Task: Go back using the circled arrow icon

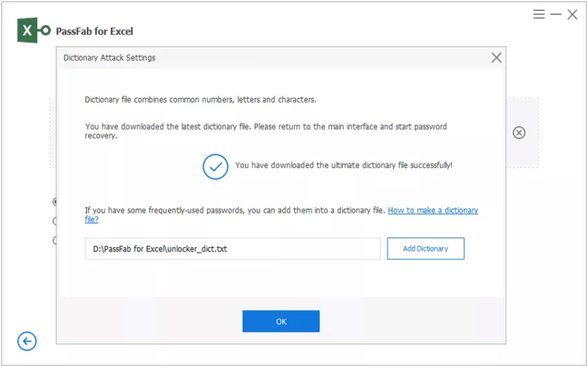Action: (x=27, y=341)
